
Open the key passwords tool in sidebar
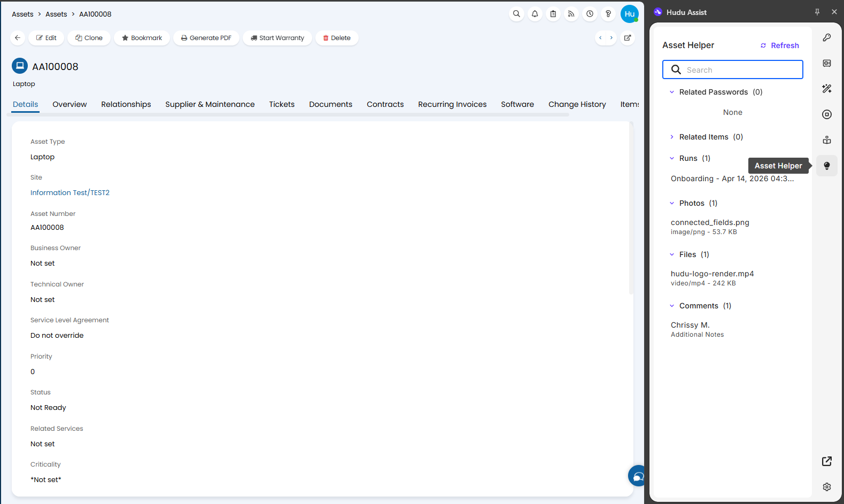click(827, 37)
